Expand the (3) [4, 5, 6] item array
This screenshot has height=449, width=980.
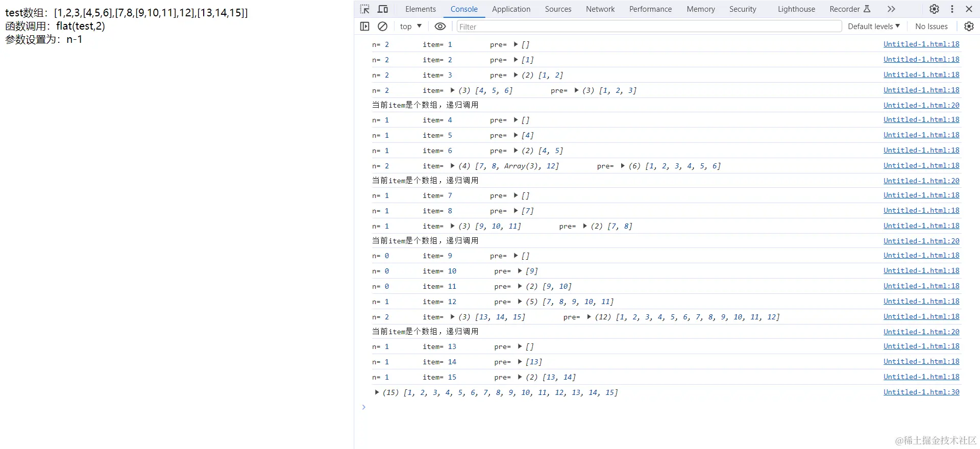(x=453, y=90)
